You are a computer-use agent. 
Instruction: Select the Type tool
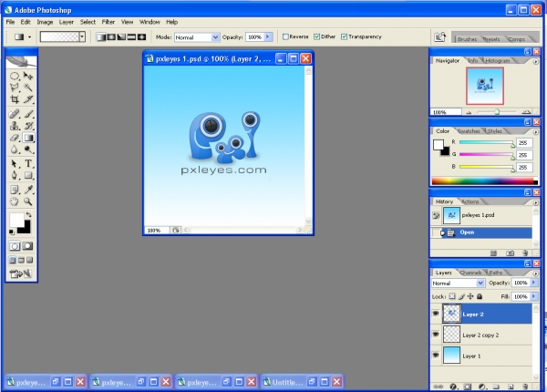[28, 163]
